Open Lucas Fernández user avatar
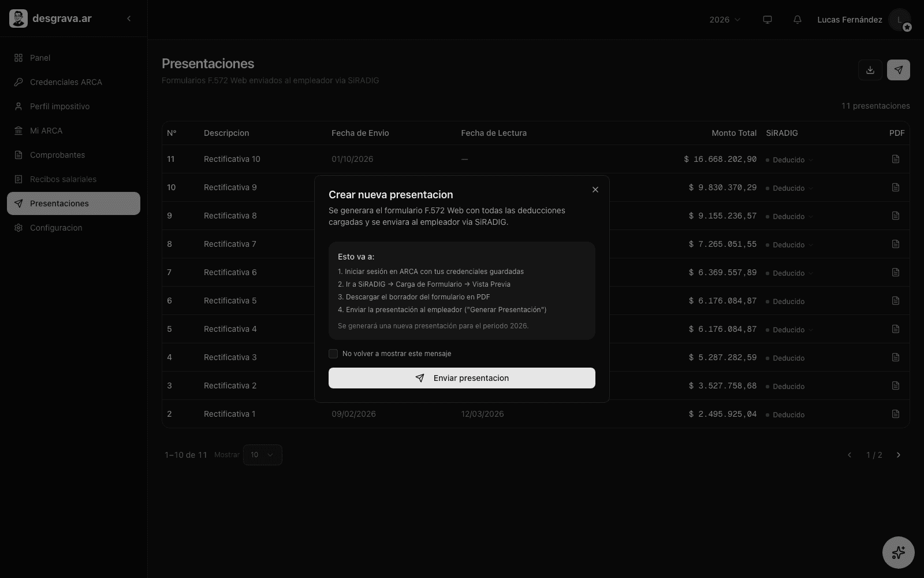The height and width of the screenshot is (578, 924). pyautogui.click(x=899, y=20)
